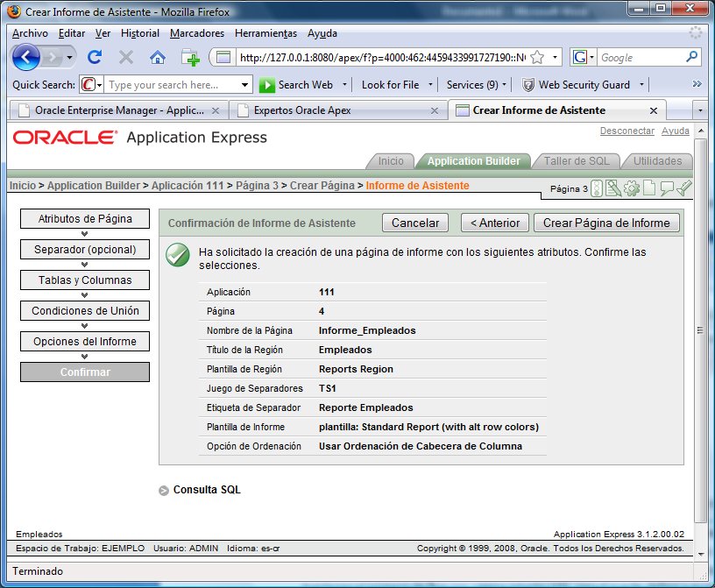Open the back/forward history dropdown arrow
Image resolution: width=715 pixels, height=588 pixels.
click(69, 58)
